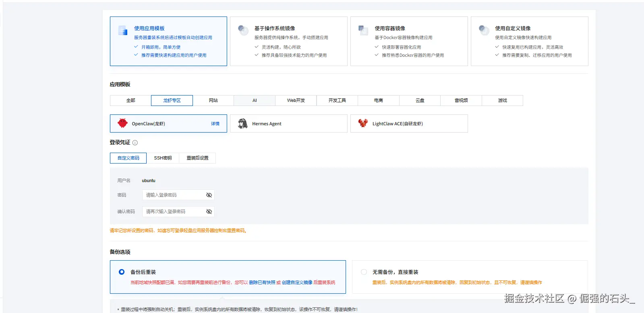Toggle visibility in 确认密码 field

209,211
